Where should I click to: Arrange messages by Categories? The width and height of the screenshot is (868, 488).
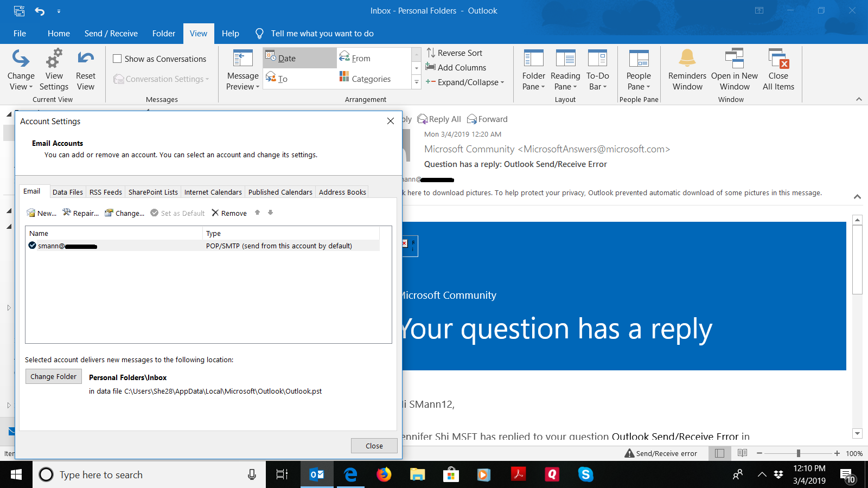pyautogui.click(x=373, y=79)
